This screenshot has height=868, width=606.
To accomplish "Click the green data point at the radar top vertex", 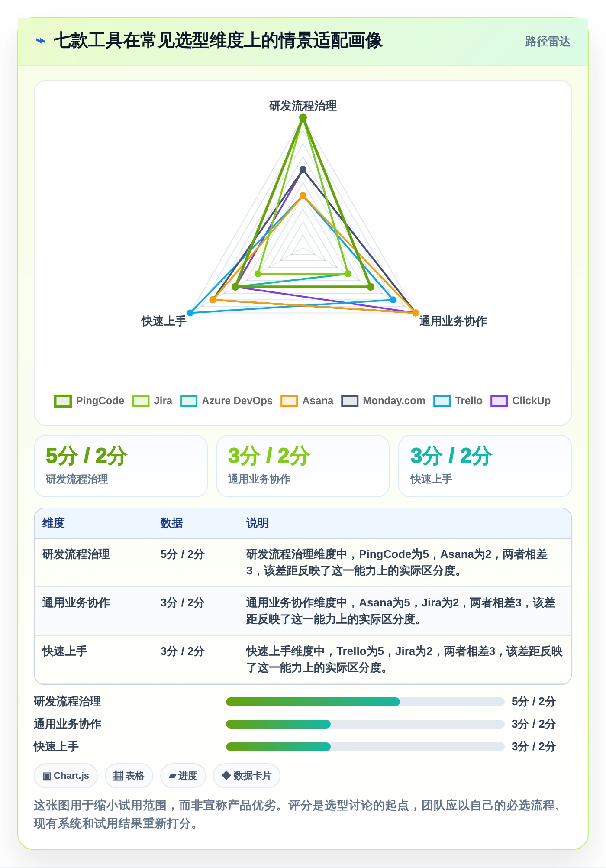I will (303, 117).
